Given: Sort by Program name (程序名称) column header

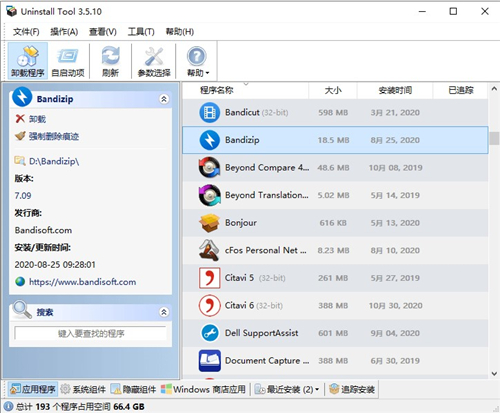Looking at the screenshot, I should (x=246, y=90).
